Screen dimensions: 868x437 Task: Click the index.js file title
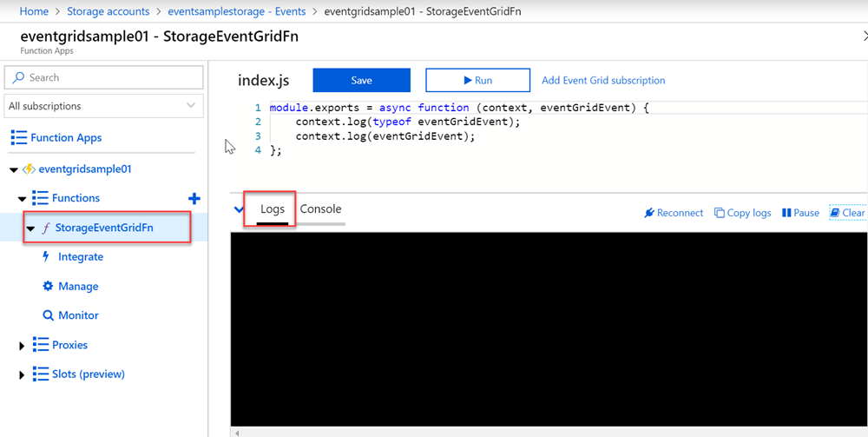[264, 80]
